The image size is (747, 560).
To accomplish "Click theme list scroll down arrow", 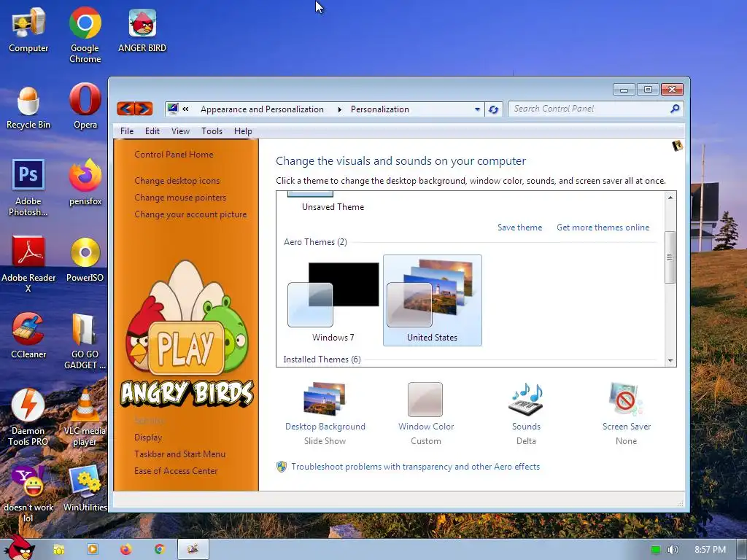I will (x=670, y=361).
